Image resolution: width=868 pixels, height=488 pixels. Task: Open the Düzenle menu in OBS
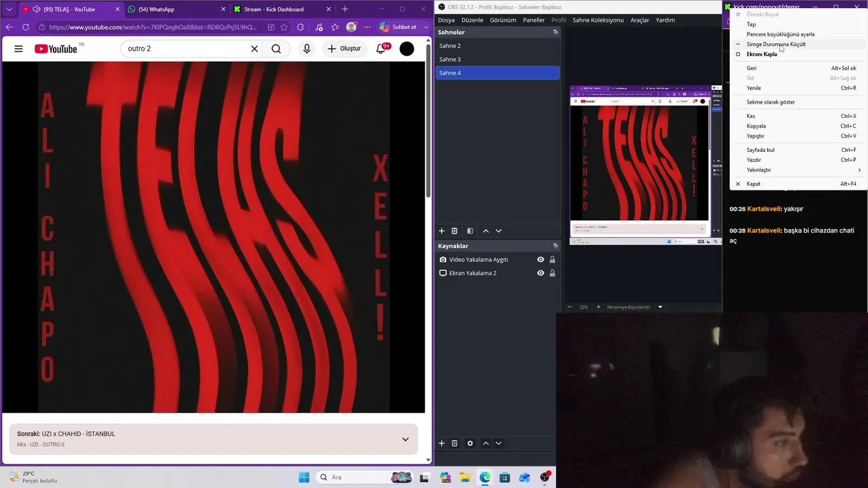pyautogui.click(x=472, y=20)
